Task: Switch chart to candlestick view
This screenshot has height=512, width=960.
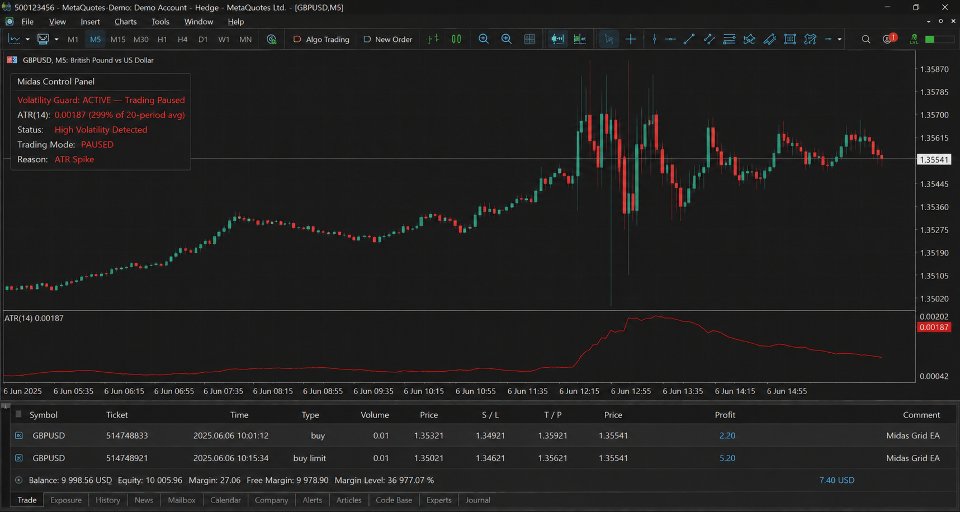Action: 456,39
